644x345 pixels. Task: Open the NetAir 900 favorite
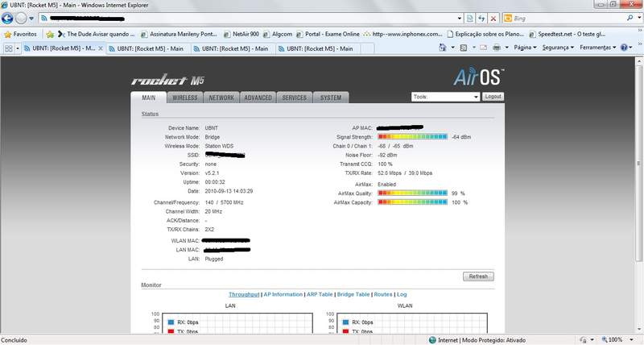click(x=241, y=34)
